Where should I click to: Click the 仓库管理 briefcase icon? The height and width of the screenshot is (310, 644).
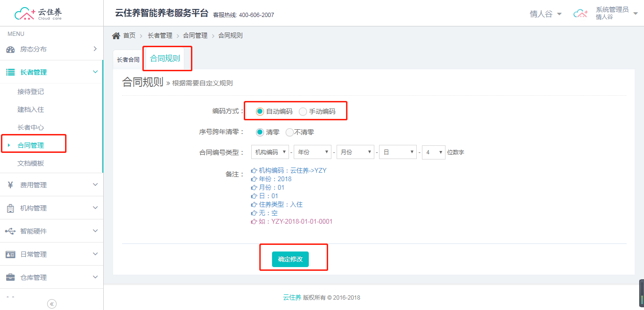tap(10, 277)
